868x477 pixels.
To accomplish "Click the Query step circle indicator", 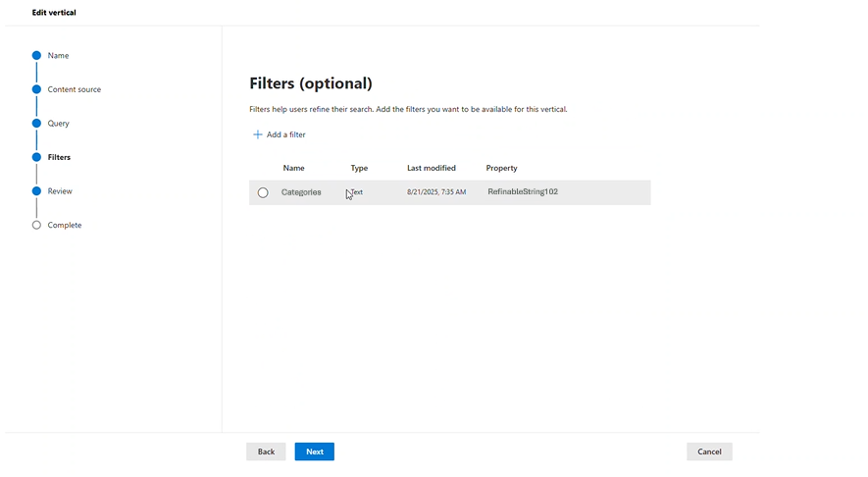I will (36, 124).
